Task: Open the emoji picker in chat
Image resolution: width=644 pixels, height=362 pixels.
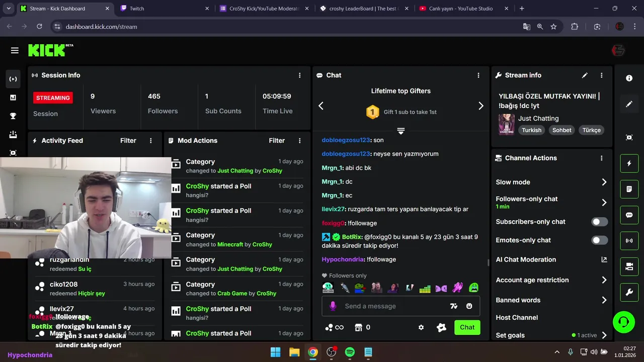Action: coord(469,306)
